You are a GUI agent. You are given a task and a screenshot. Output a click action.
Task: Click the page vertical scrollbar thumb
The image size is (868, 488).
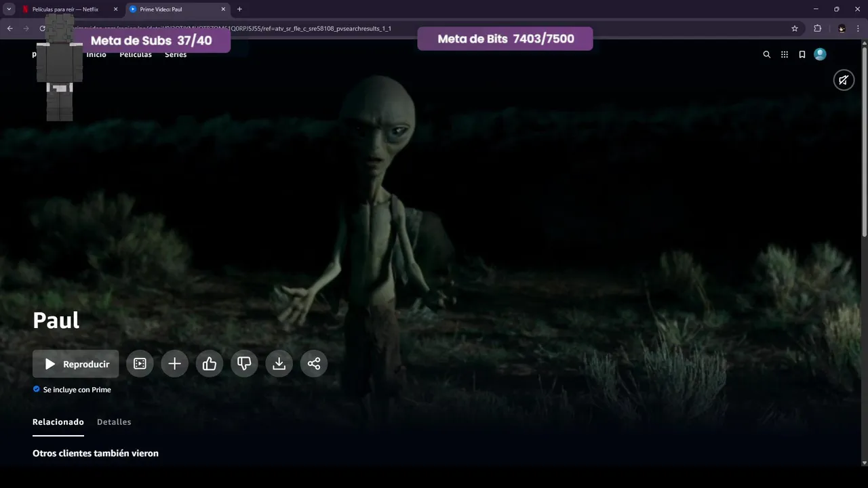864,142
